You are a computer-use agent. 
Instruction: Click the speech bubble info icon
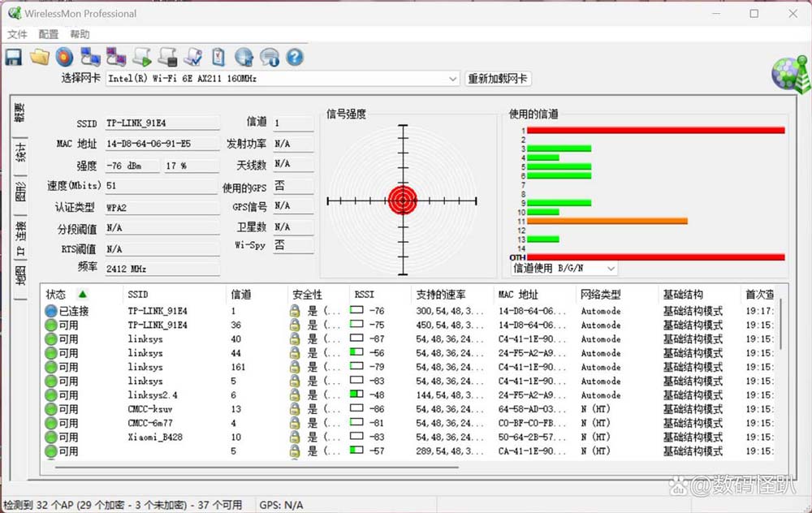point(270,57)
